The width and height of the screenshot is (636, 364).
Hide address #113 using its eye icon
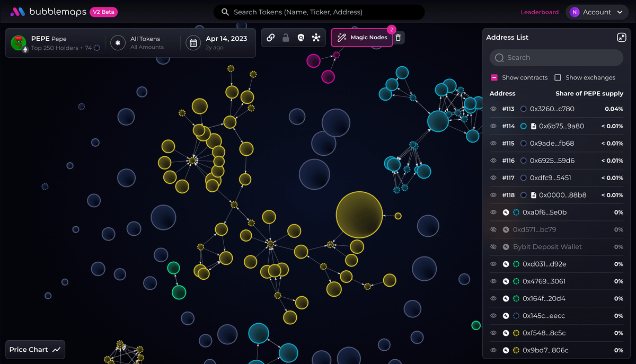493,109
